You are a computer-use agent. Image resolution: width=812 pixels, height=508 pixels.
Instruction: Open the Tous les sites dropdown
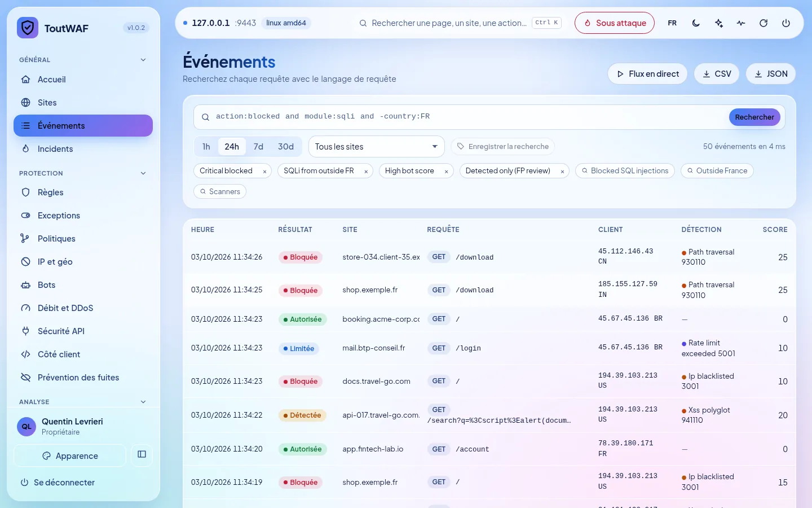[x=377, y=147]
